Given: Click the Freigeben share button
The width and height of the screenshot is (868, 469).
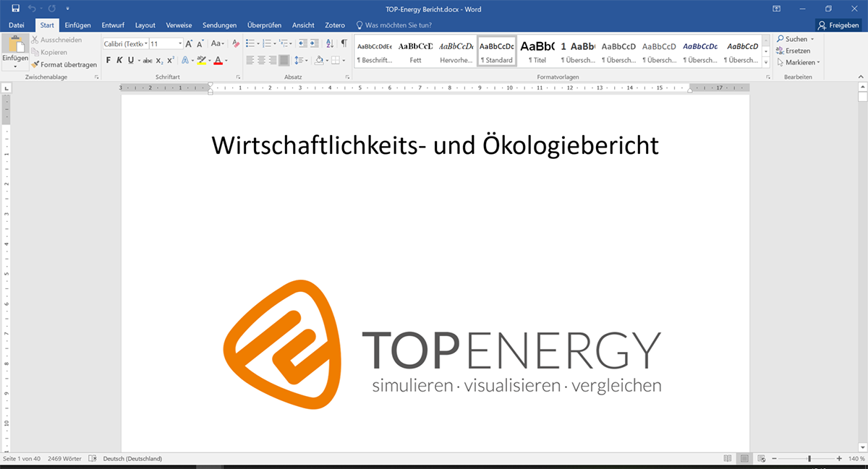Looking at the screenshot, I should 838,25.
